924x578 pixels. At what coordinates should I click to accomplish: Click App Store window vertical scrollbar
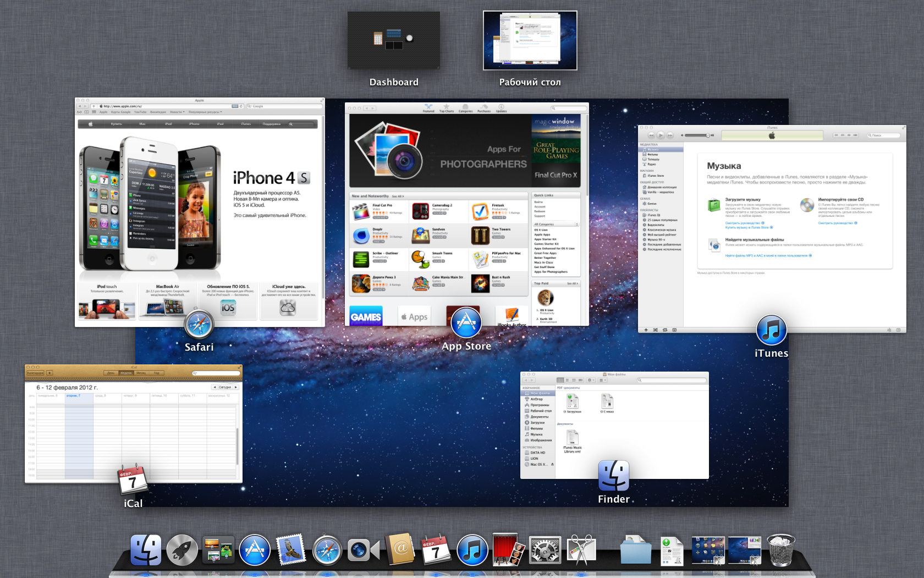[x=587, y=155]
